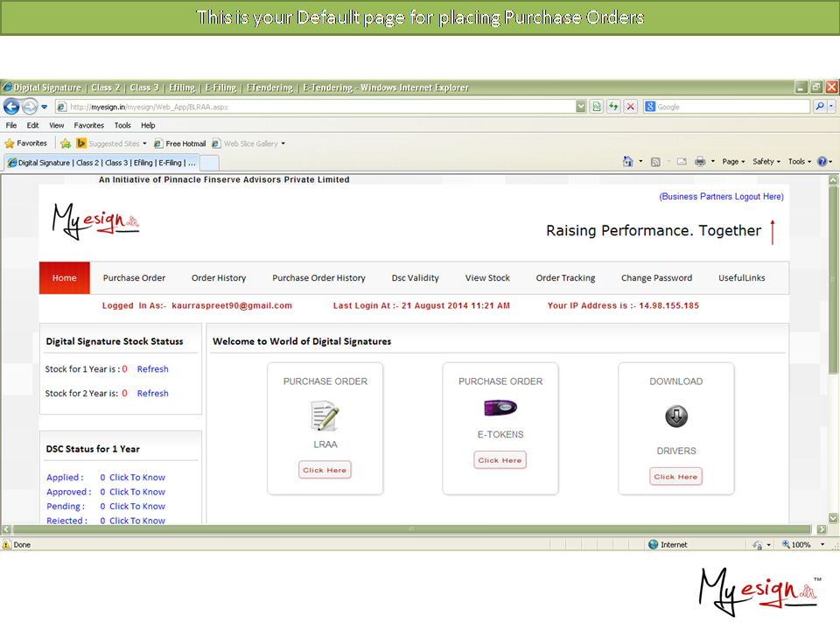Screen dimensions: 840x630
Task: Click the purple E-Token USB icon
Action: [500, 408]
